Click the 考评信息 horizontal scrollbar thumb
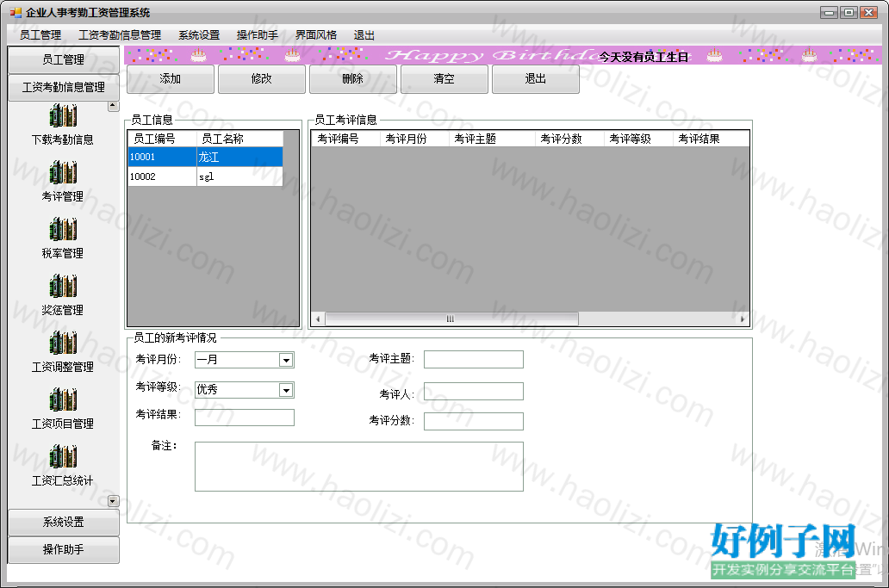The image size is (889, 588). pos(451,319)
